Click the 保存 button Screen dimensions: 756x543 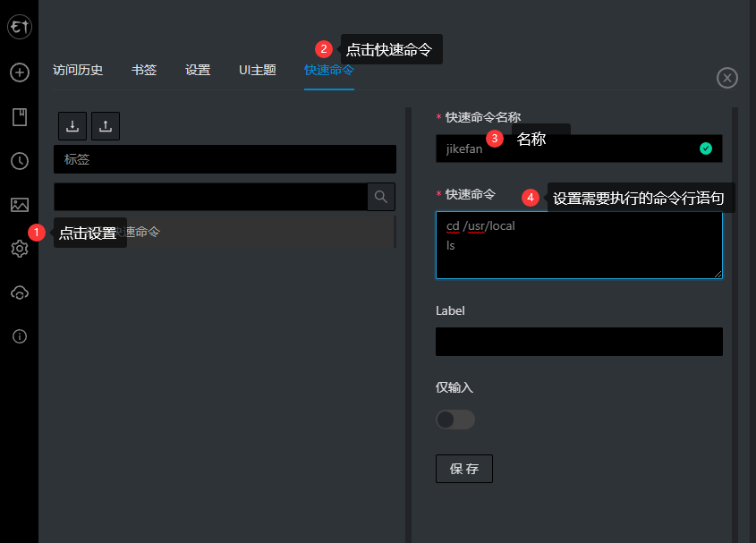point(464,469)
